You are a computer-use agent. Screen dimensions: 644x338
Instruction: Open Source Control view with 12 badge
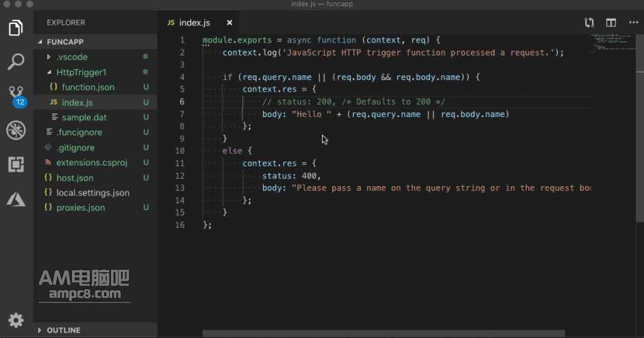(17, 96)
